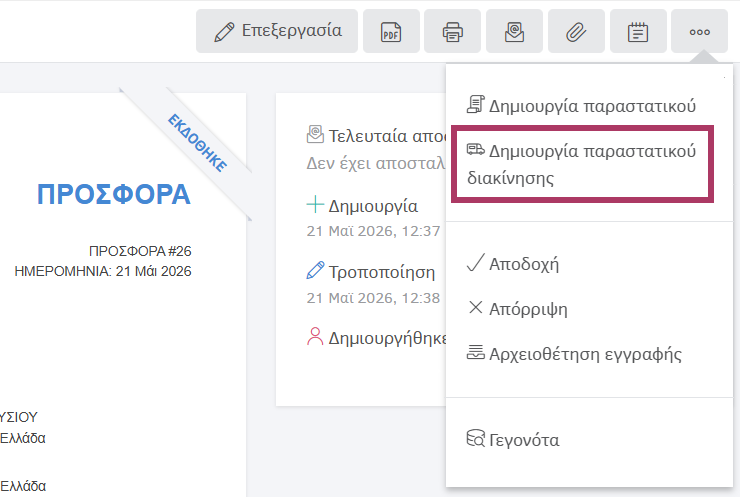This screenshot has width=740, height=497.
Task: Click the ΗΜΕΡΟΜΗΝΙΑ: 21 Μάι 2026 line
Action: point(103,271)
